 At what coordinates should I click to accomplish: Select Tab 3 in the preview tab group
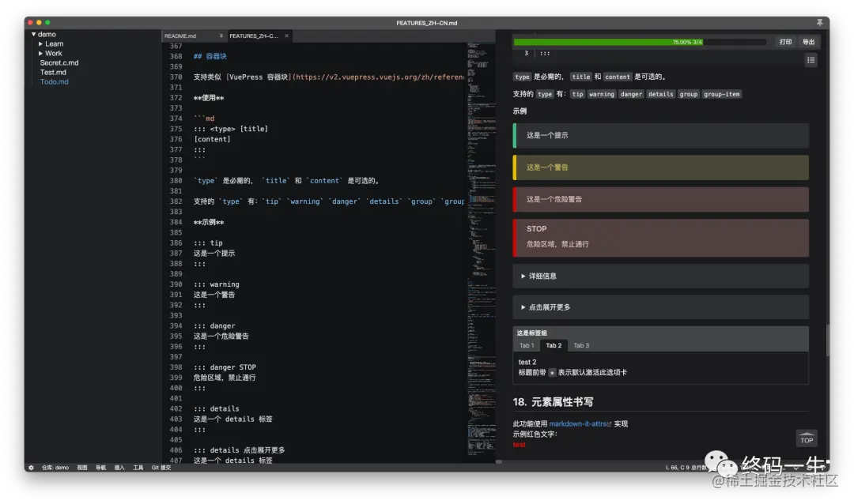[580, 345]
